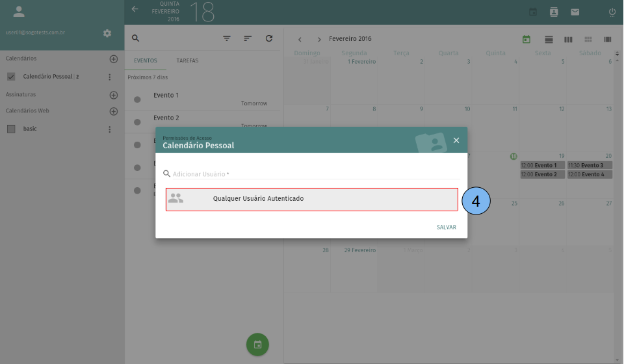Open the Mail module envelope icon
Screen dimensions: 624x364
point(575,12)
